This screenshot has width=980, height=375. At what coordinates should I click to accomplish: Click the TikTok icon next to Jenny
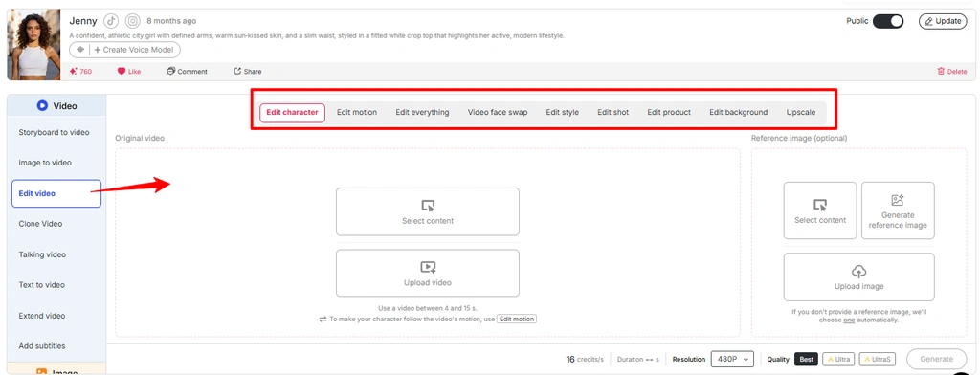click(x=111, y=21)
